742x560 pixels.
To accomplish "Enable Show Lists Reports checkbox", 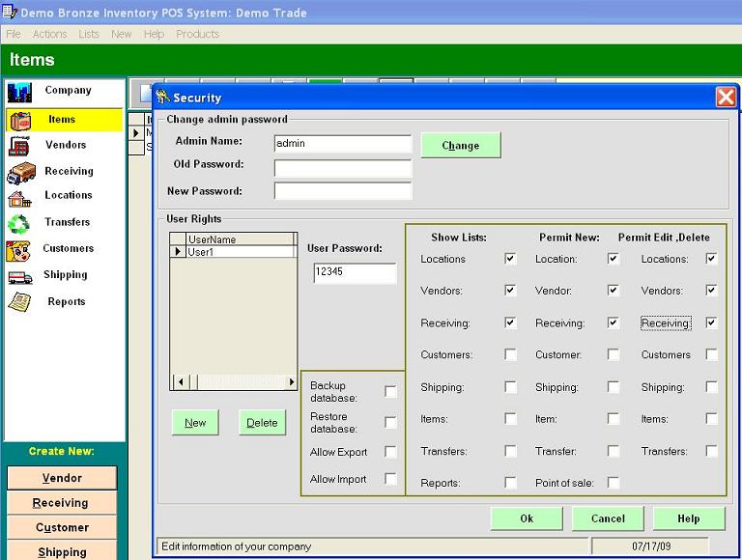I will click(x=510, y=483).
